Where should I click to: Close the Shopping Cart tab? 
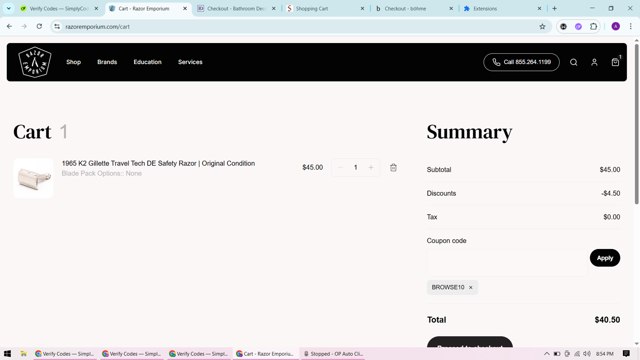coord(362,8)
